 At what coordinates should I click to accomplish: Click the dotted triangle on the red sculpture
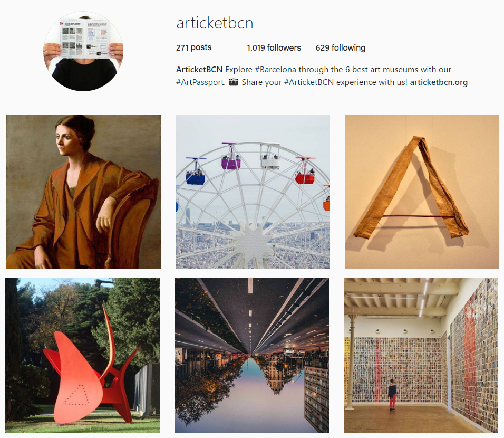point(77,395)
